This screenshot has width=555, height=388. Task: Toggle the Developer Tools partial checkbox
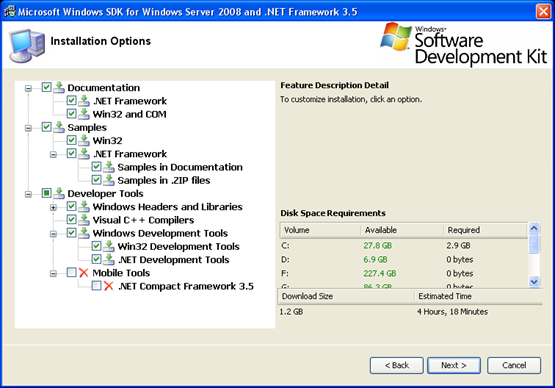pos(46,193)
